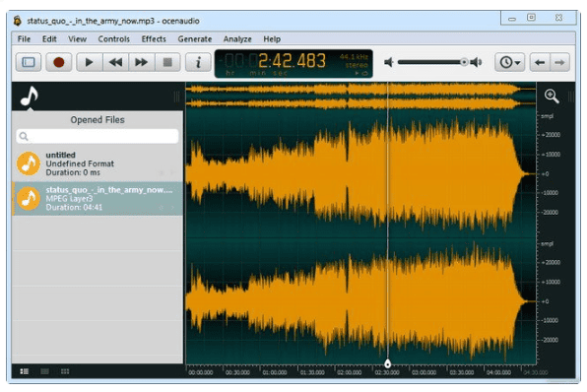587x392 pixels.
Task: Select the untitled file entry
Action: tap(98, 163)
